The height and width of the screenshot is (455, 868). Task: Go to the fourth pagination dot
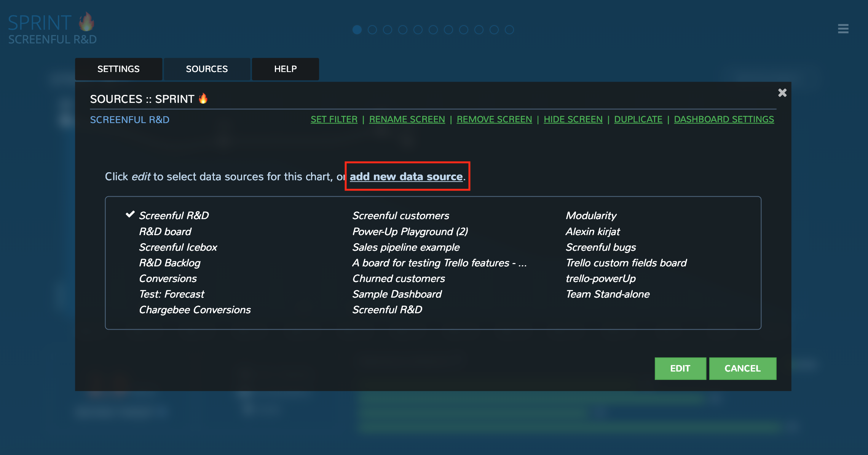(403, 30)
